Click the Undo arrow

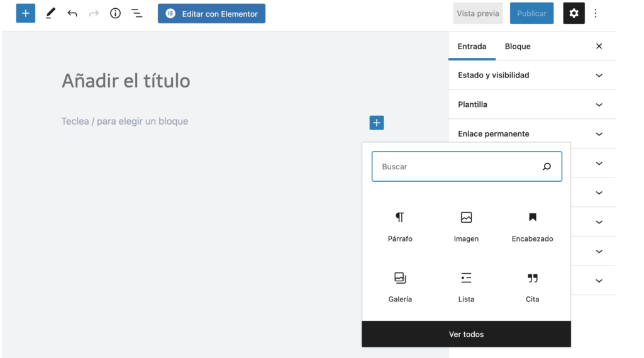72,13
